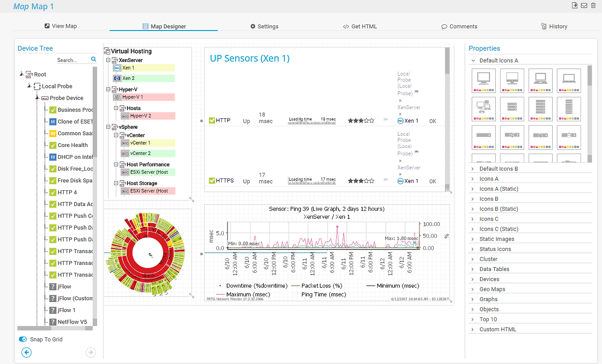Click the HTTPS sensor link in UP Sensors
This screenshot has width=602, height=364.
(x=225, y=180)
